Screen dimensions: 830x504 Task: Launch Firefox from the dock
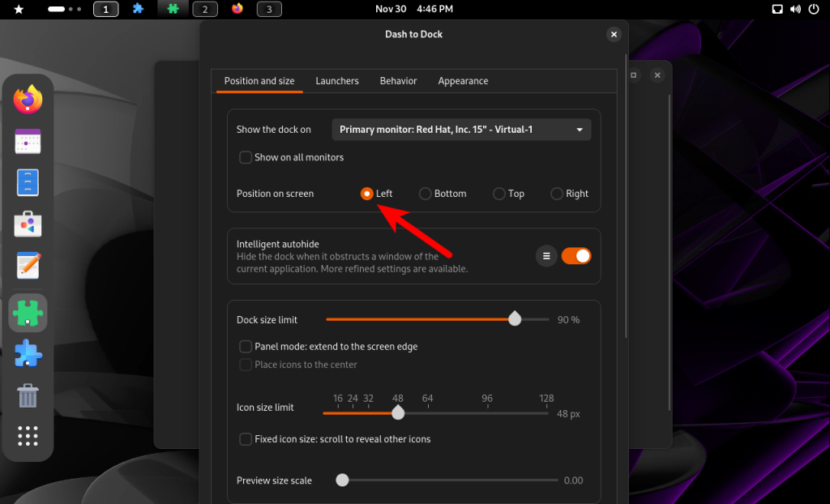pyautogui.click(x=28, y=100)
